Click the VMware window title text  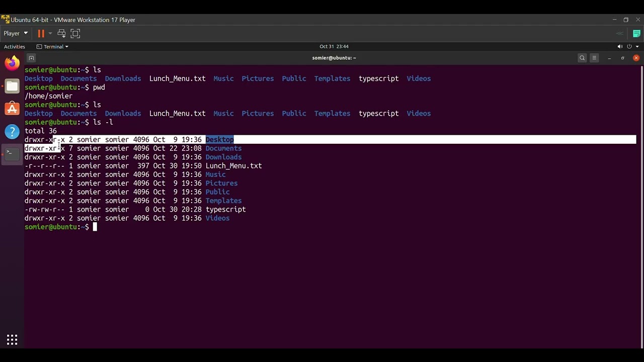[x=72, y=20]
